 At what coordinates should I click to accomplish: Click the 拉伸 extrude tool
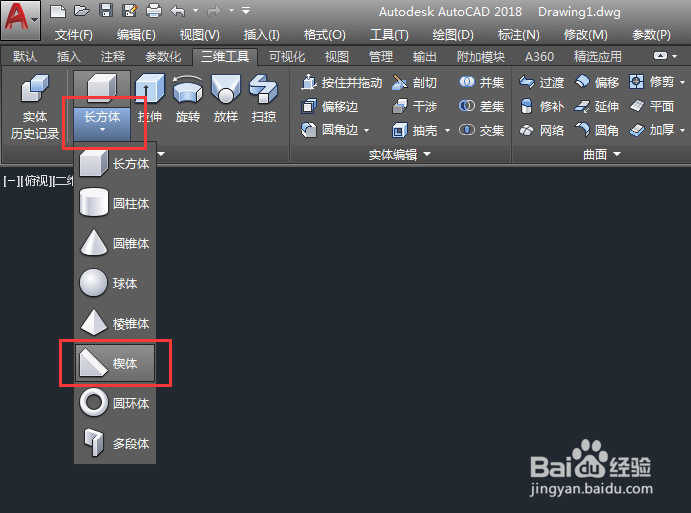(x=150, y=98)
